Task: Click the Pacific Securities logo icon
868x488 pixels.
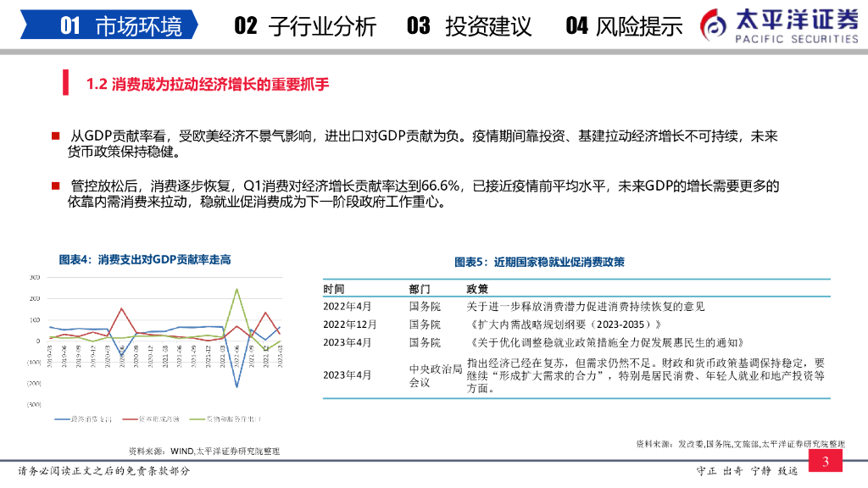Action: click(x=713, y=25)
